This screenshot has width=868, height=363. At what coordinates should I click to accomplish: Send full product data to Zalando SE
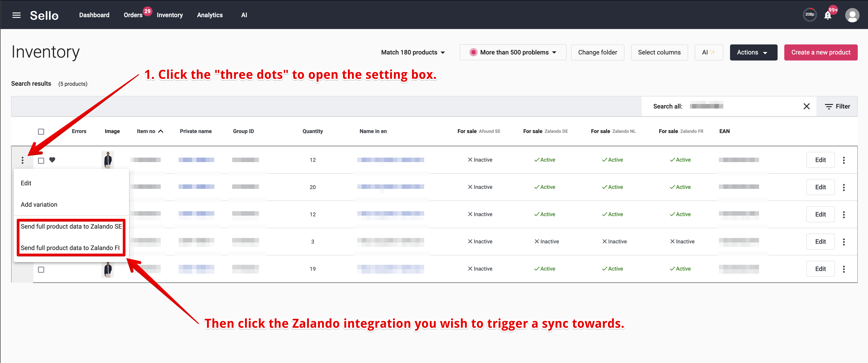pos(71,227)
